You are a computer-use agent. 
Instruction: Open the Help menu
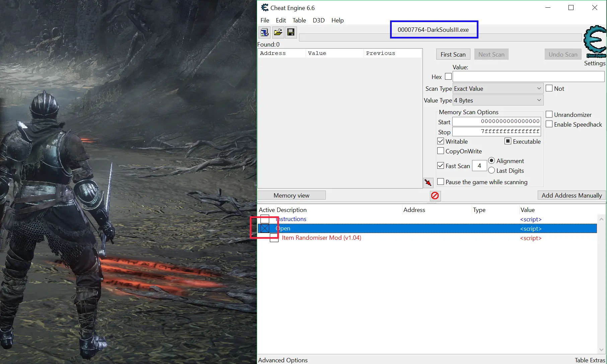point(337,20)
